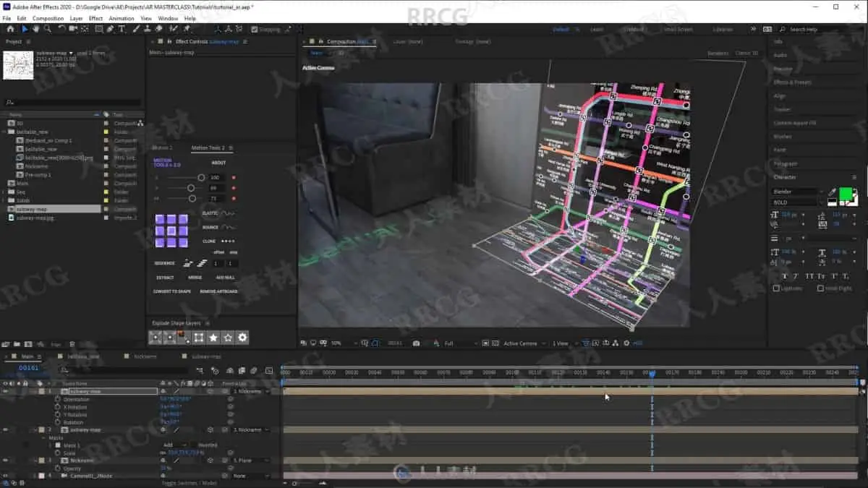Click the ADD NULL button
The image size is (868, 488).
pyautogui.click(x=225, y=278)
